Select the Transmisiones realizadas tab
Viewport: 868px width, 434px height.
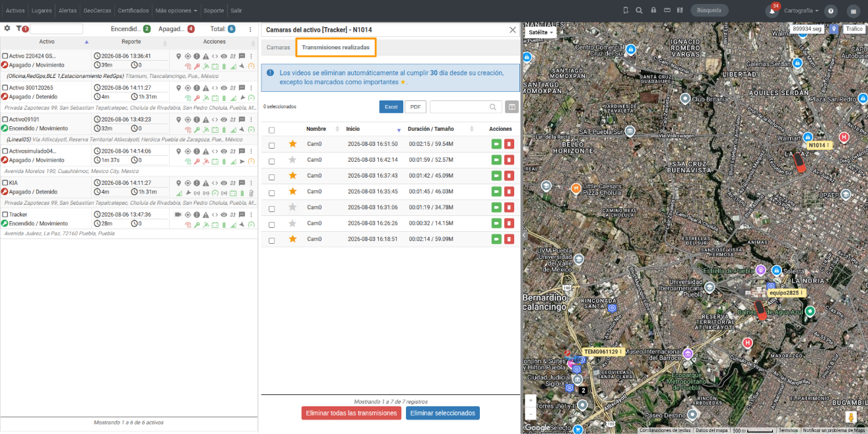coord(336,48)
